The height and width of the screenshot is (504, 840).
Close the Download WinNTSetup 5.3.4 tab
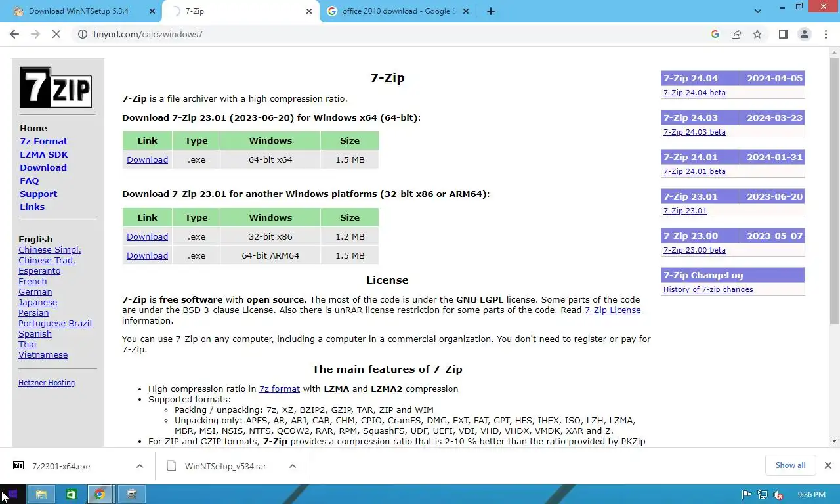(x=152, y=11)
